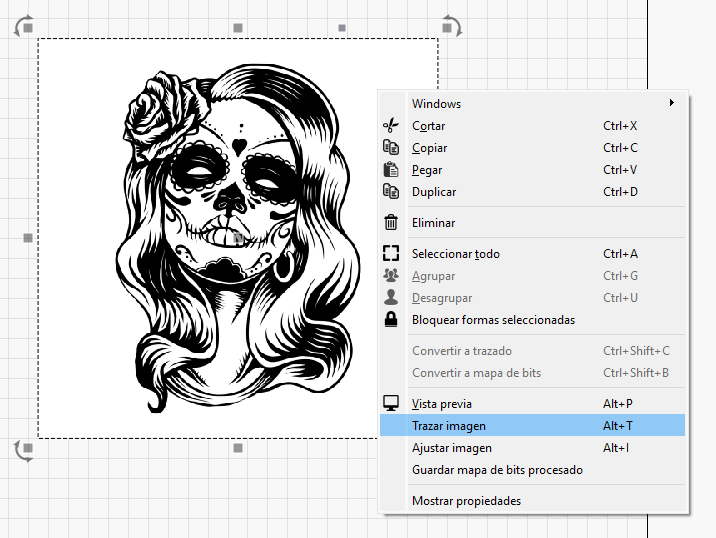Click the trash can icon for Eliminar
This screenshot has width=716, height=538.
click(x=391, y=223)
